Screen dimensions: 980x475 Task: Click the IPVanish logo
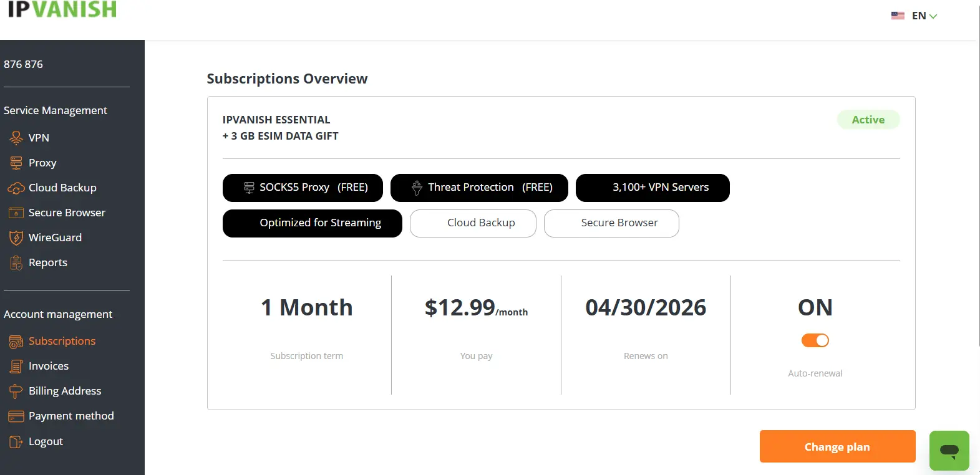point(62,9)
